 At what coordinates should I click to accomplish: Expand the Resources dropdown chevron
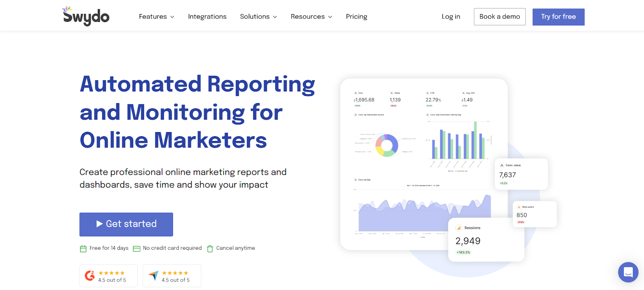tap(330, 17)
